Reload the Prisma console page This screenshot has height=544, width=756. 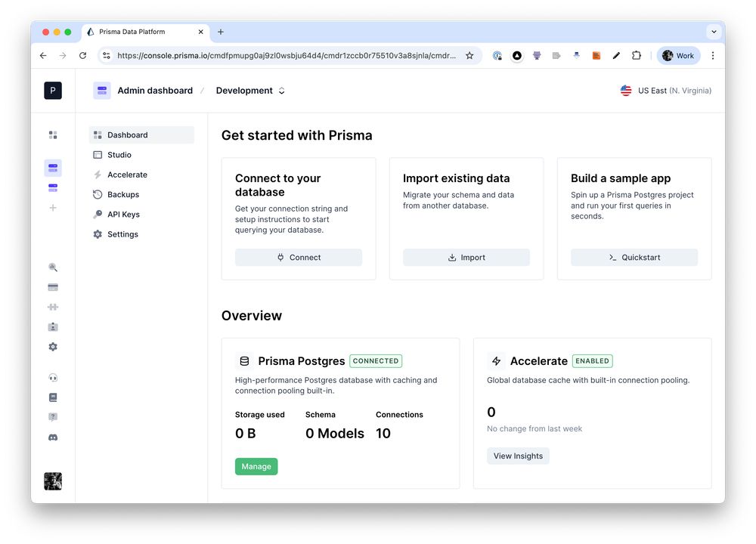83,55
